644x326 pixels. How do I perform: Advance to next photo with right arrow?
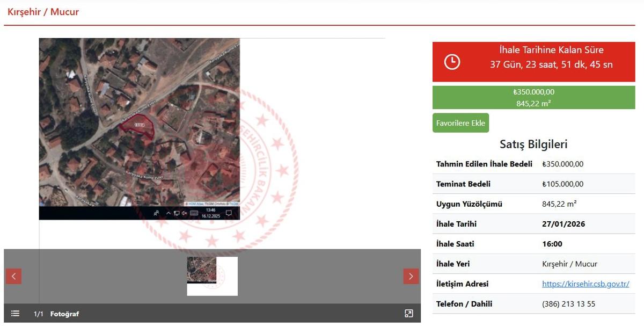click(411, 277)
